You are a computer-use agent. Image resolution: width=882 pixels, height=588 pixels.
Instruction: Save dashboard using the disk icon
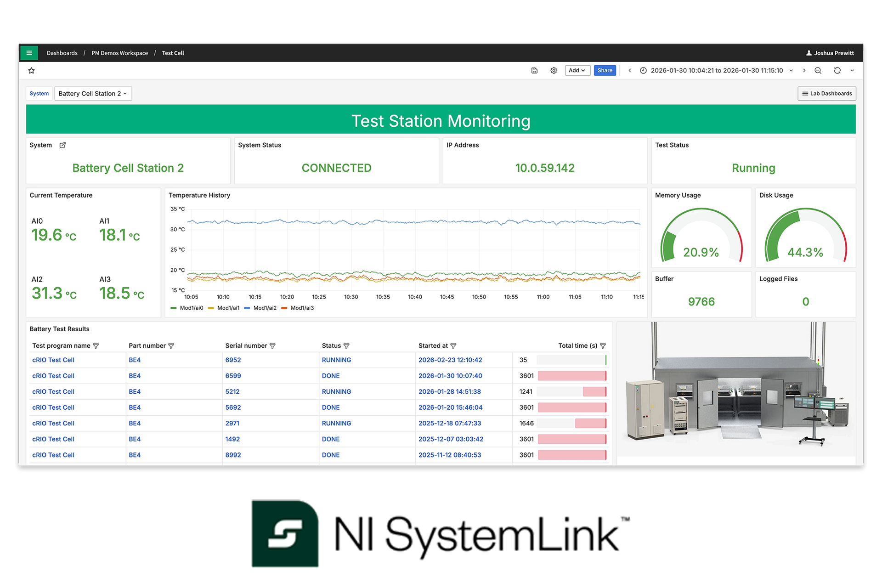(x=534, y=70)
